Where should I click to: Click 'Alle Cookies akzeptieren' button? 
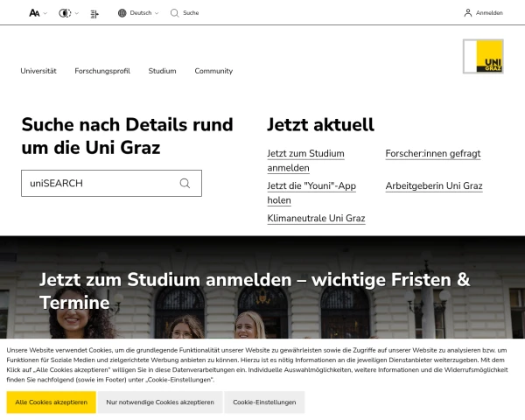[52, 402]
